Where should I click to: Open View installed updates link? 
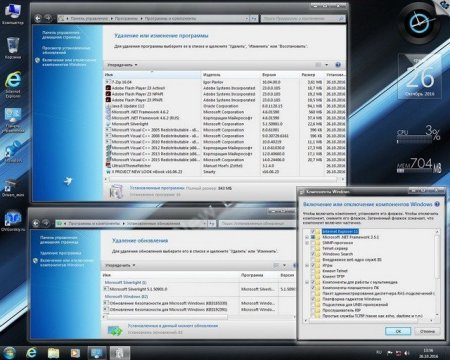66,50
